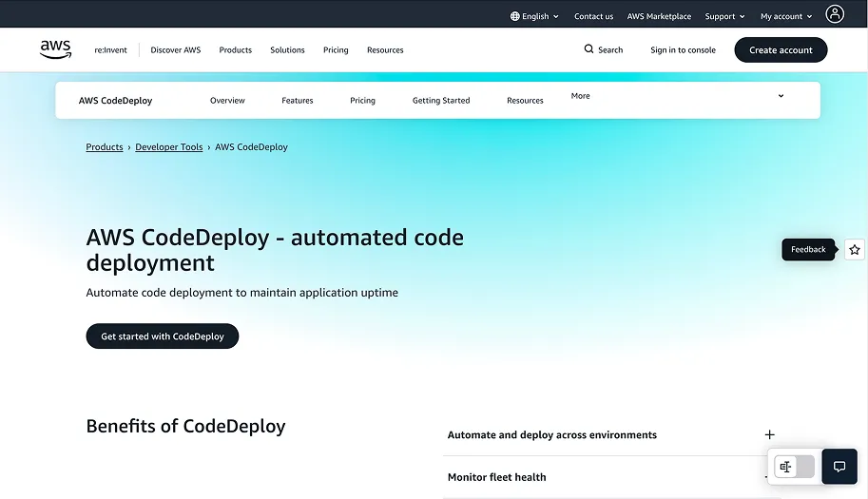Click the feedback star icon

tap(855, 249)
